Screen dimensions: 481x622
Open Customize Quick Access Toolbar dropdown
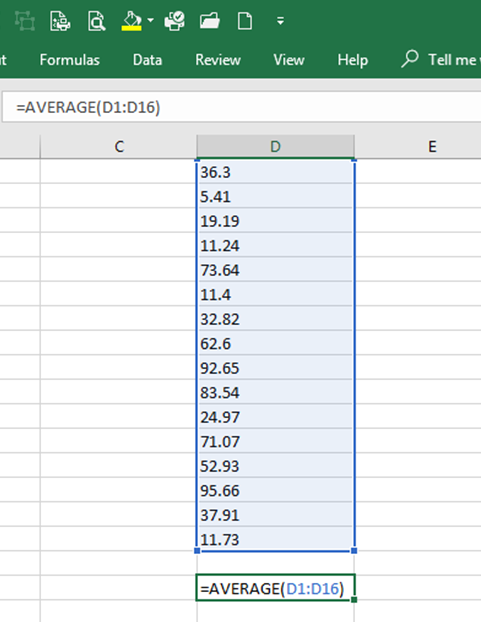[280, 21]
